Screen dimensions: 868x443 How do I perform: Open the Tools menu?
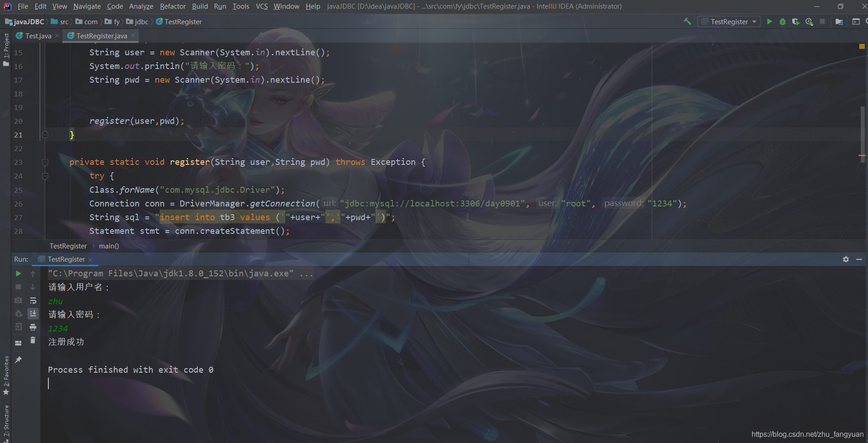click(241, 6)
